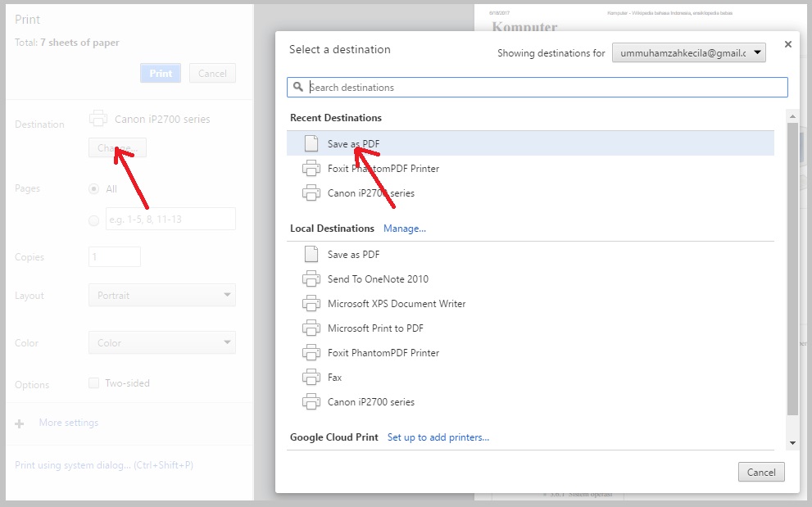Click the Microsoft Print to PDF printer icon

click(311, 328)
